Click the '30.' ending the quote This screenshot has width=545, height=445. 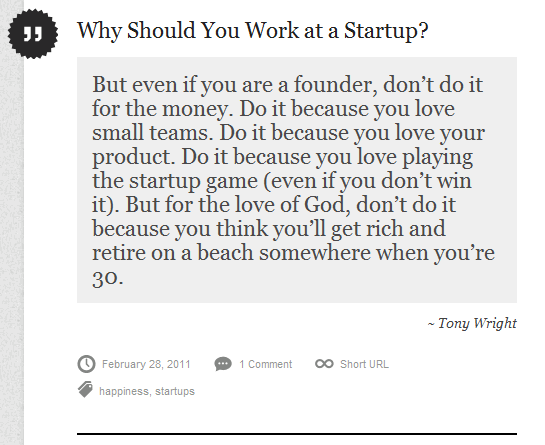pos(108,278)
